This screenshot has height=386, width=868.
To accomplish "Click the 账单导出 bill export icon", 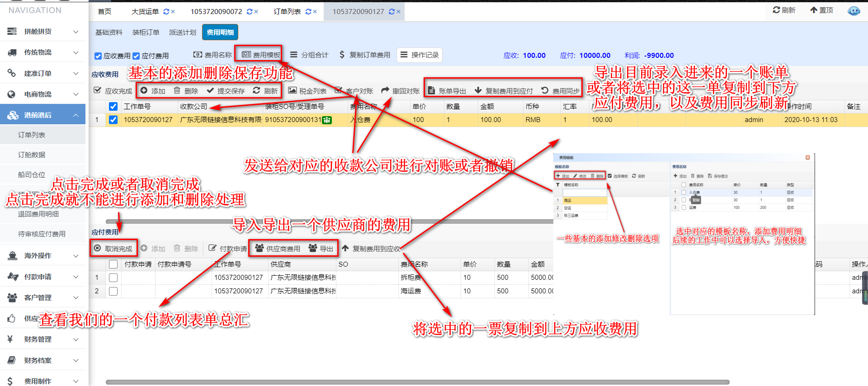I will (x=431, y=90).
